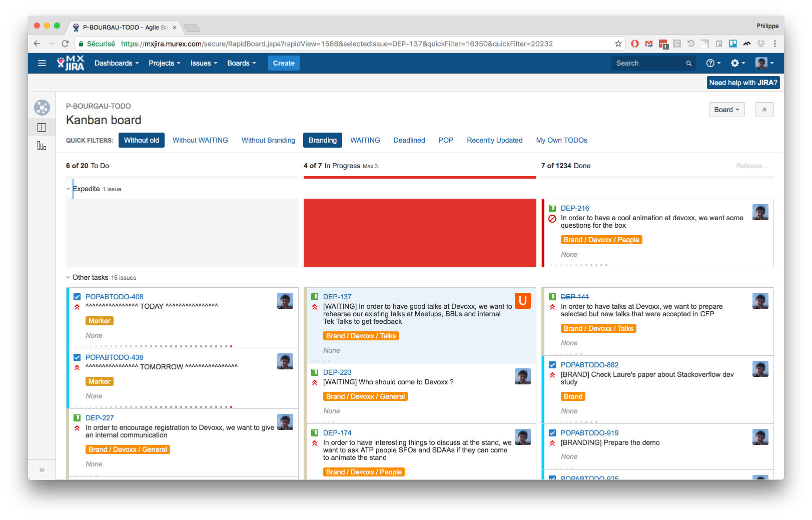This screenshot has height=520, width=812.
Task: Switch to the P-BOURGAU-TODO browser tab
Action: pos(125,28)
